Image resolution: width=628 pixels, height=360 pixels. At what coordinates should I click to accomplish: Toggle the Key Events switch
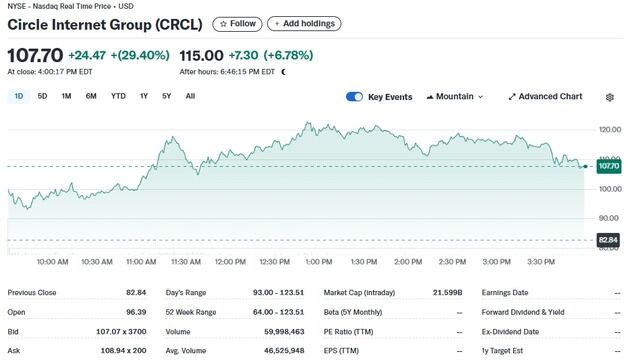354,97
